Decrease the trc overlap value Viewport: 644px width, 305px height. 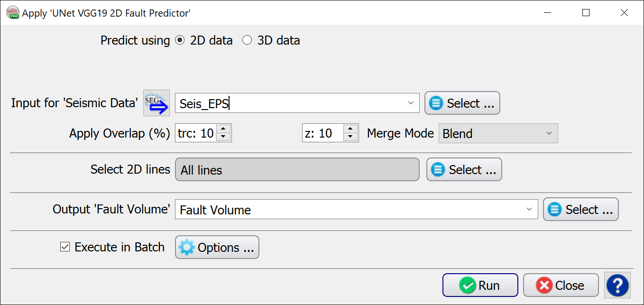point(224,137)
